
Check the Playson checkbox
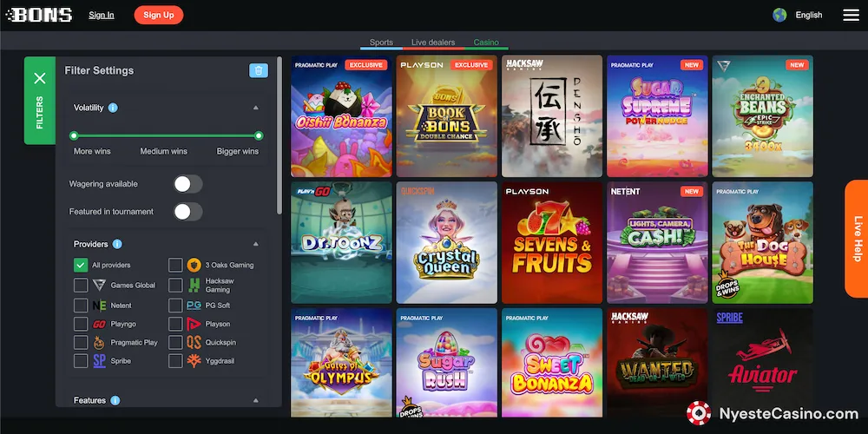tap(175, 324)
